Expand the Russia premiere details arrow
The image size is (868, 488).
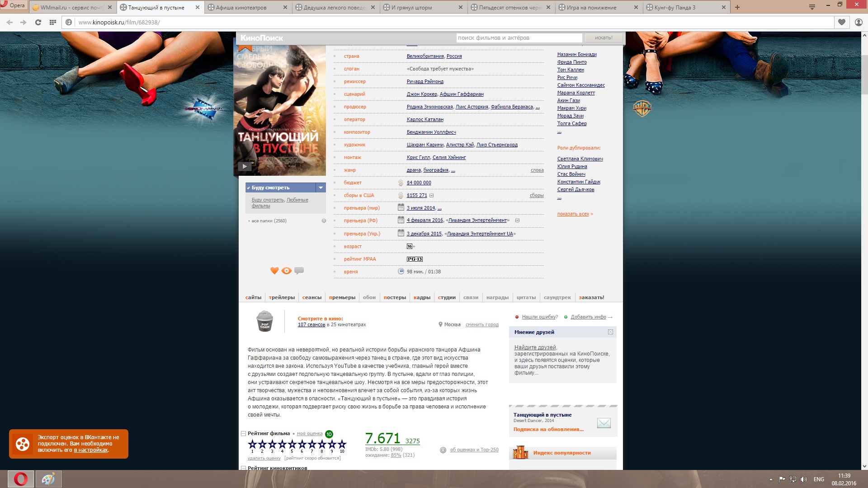pyautogui.click(x=518, y=221)
